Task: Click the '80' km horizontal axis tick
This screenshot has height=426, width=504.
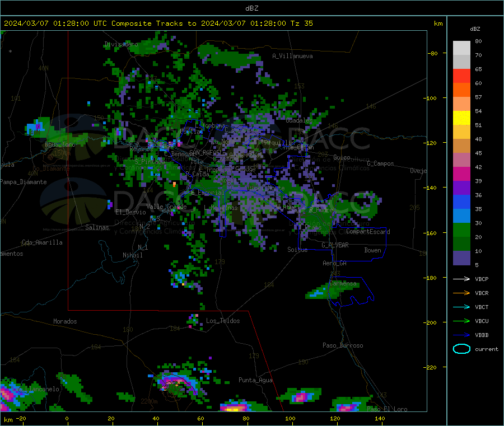Action: pos(246,418)
